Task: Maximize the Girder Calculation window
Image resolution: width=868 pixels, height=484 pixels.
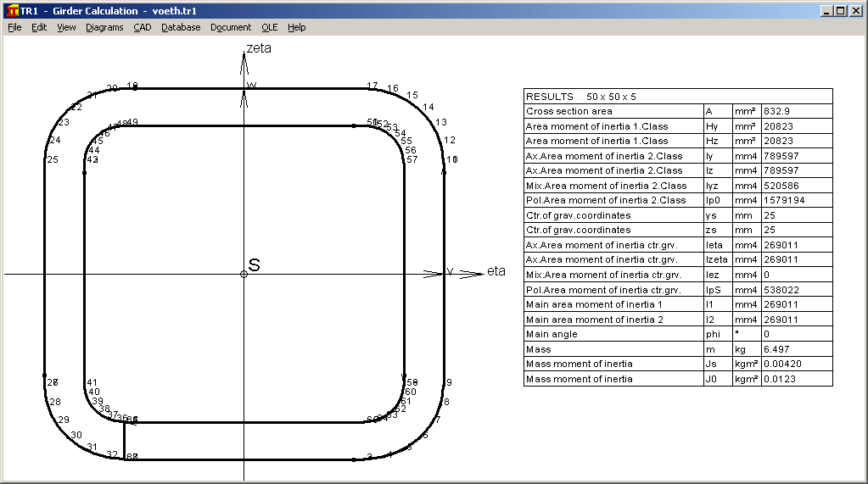Action: coord(840,11)
